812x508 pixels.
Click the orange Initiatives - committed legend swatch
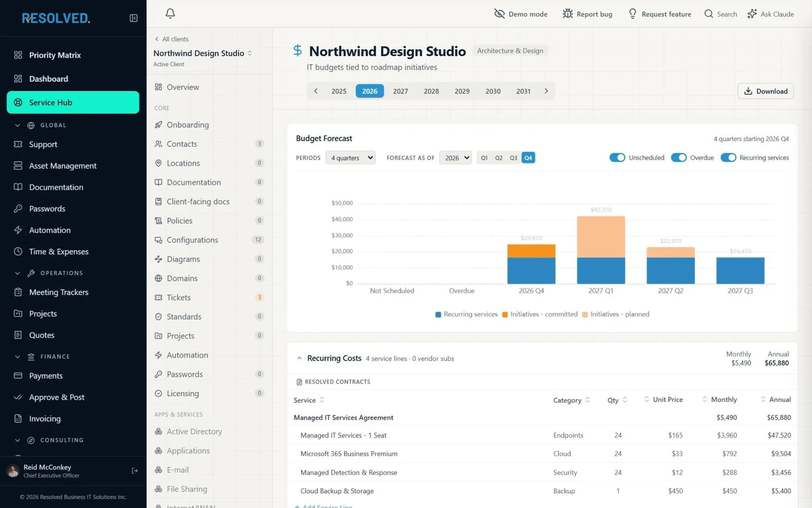point(505,314)
